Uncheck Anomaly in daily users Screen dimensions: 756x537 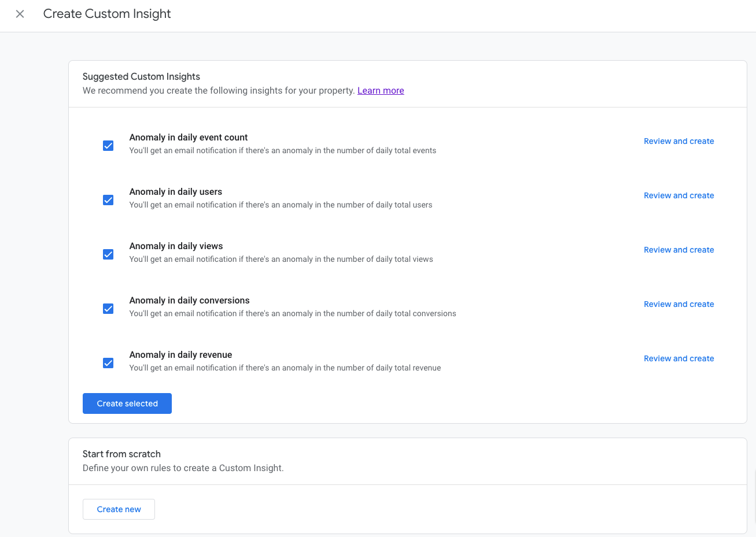tap(108, 200)
